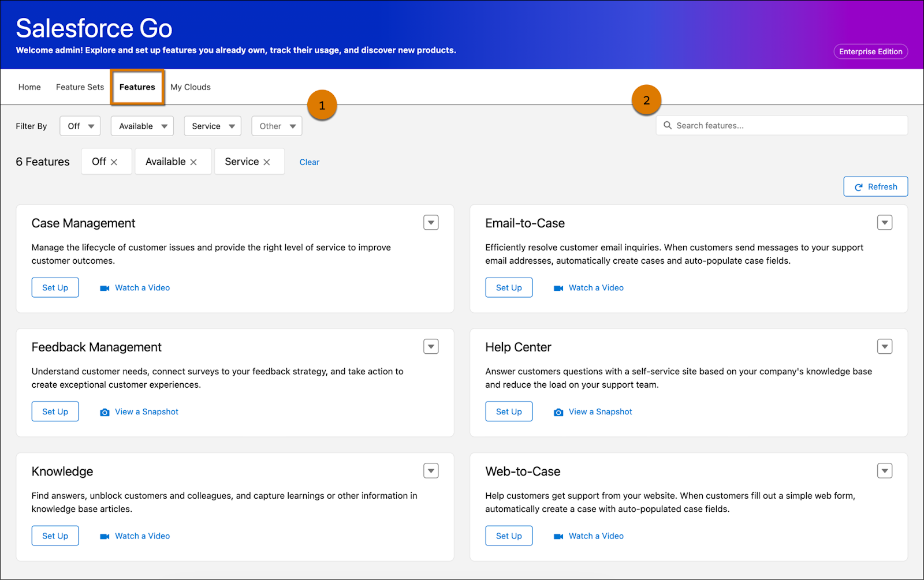The height and width of the screenshot is (580, 924).
Task: Click the Knowledge card title
Action: 62,472
